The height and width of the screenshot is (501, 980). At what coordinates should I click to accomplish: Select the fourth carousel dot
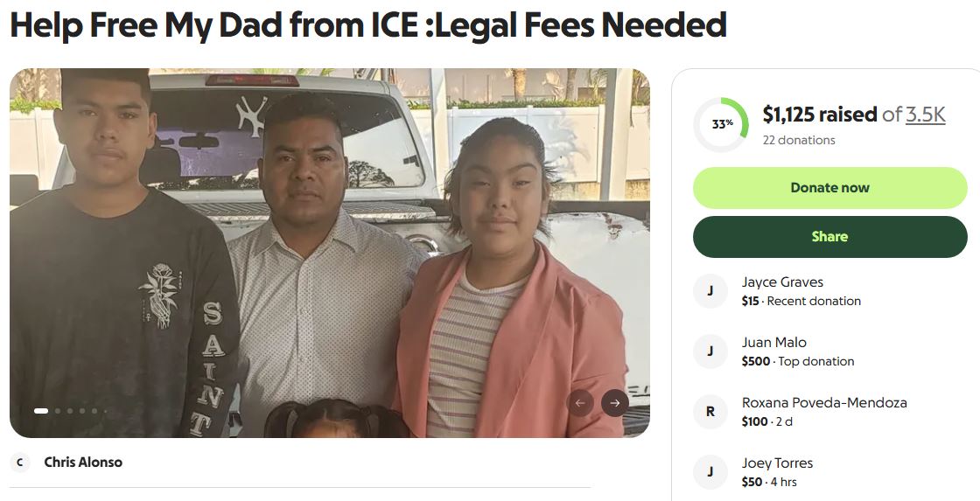coord(82,411)
